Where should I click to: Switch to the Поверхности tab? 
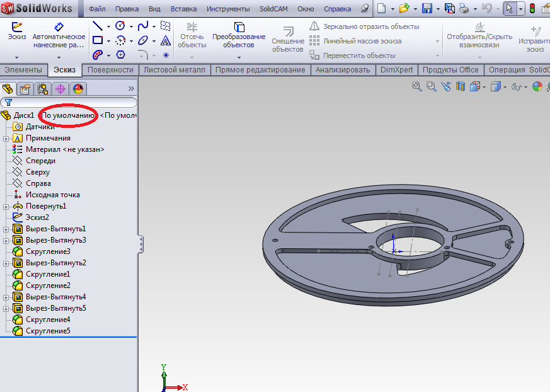(110, 70)
